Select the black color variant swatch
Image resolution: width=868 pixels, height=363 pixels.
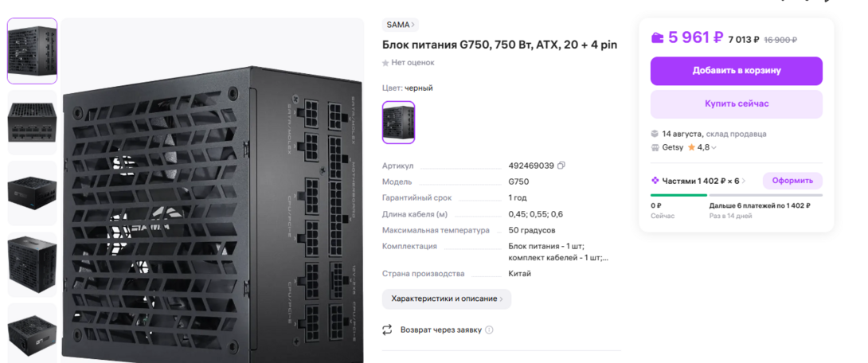coord(399,123)
